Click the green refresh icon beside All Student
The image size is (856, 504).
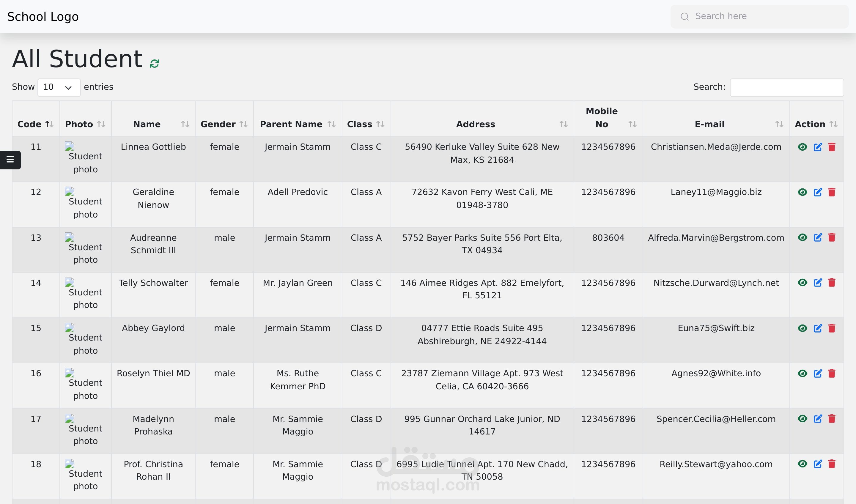click(x=155, y=64)
